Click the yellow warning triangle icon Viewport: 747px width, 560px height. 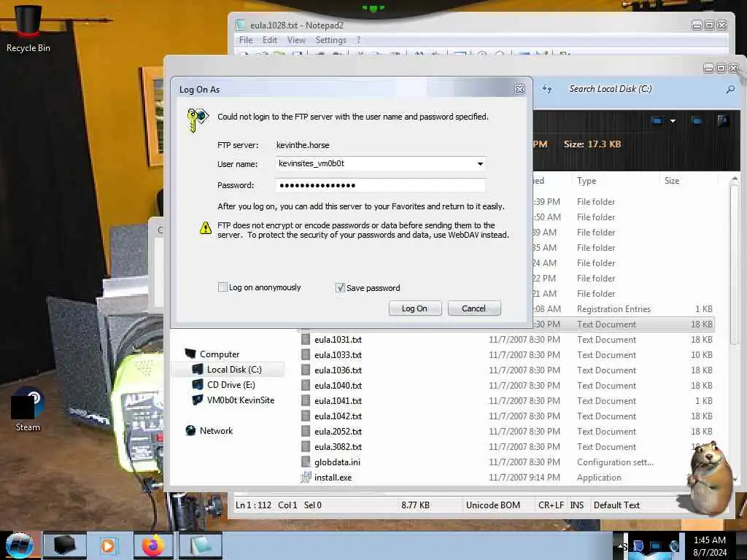[x=205, y=227]
